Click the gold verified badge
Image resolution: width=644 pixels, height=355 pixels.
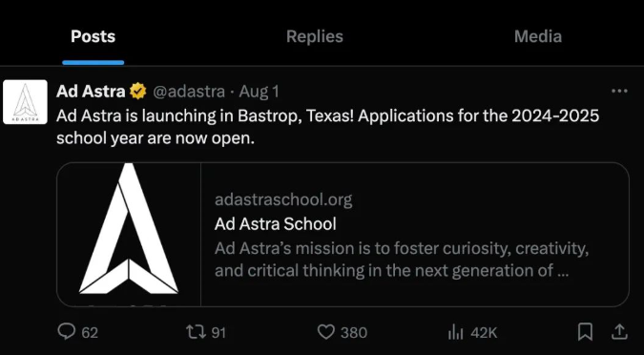[138, 92]
